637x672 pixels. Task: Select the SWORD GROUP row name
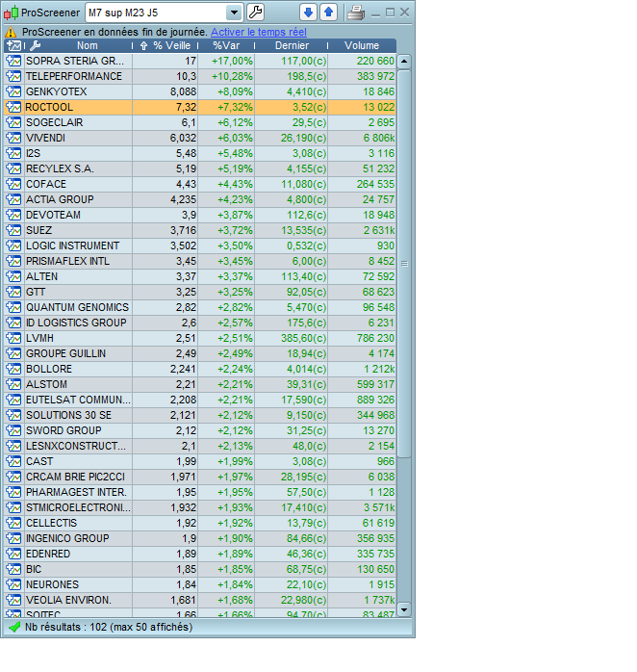64,430
